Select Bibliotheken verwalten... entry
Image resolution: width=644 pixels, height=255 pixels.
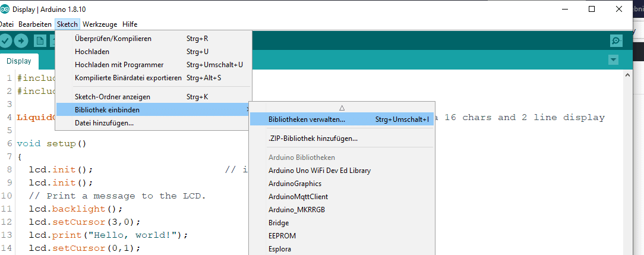[307, 119]
